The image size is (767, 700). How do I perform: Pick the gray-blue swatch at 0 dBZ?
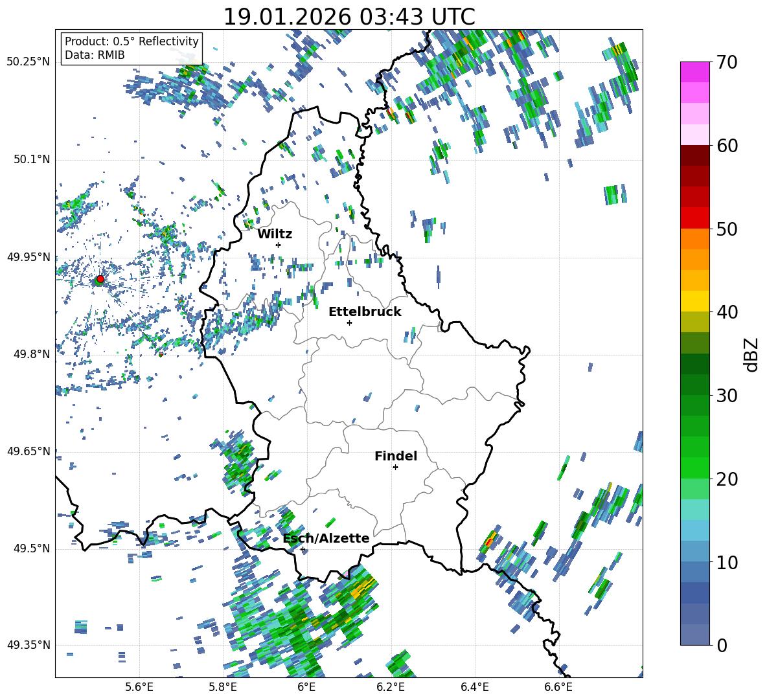click(695, 635)
